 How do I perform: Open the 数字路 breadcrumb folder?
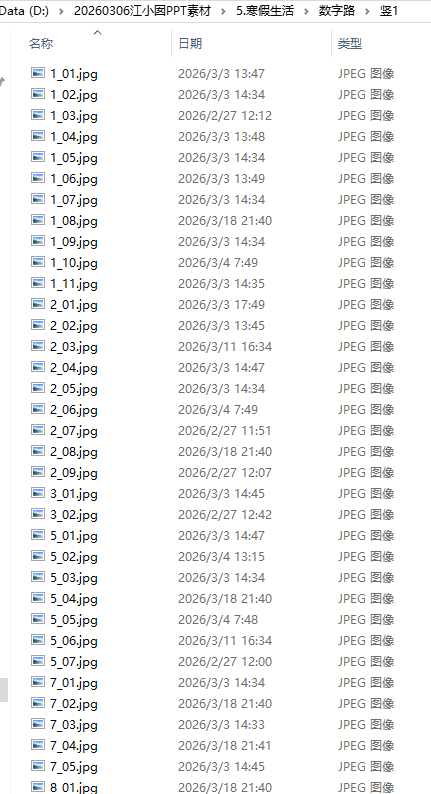(337, 11)
